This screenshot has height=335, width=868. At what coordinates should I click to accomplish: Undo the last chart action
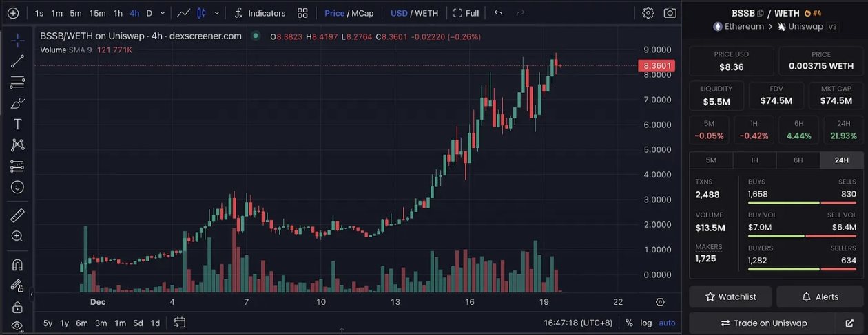pyautogui.click(x=499, y=13)
